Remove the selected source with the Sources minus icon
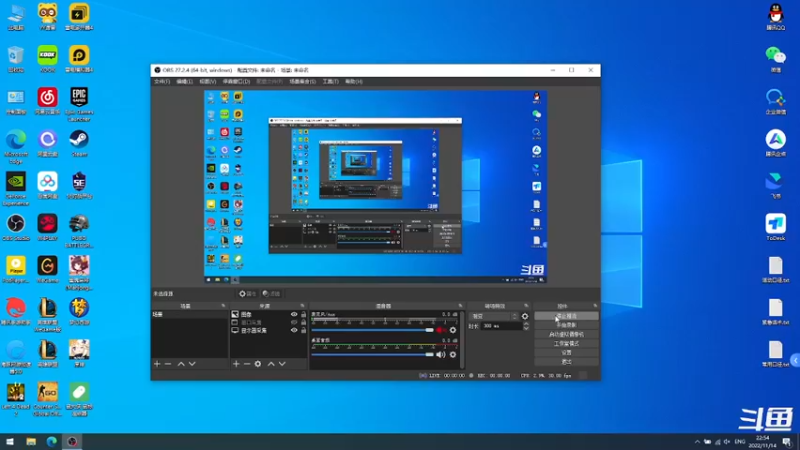Screen dimensions: 800x450 coord(247,364)
